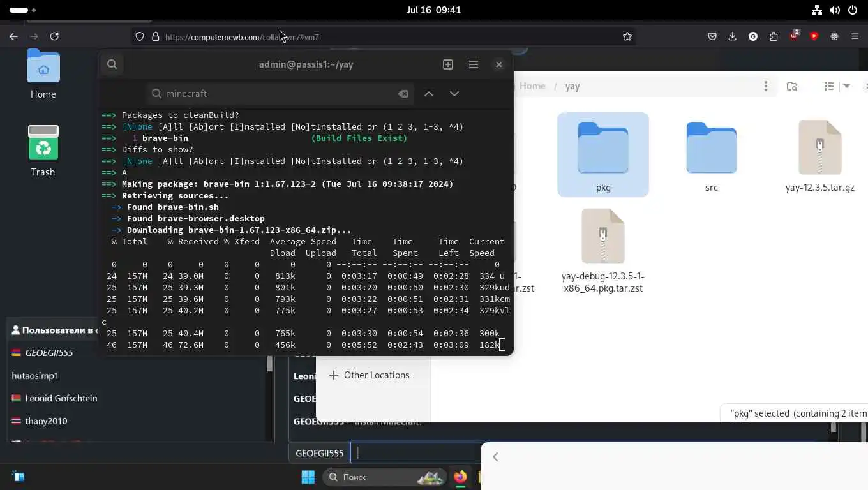Image resolution: width=868 pixels, height=490 pixels.
Task: Open the power menu icon
Action: (x=852, y=10)
